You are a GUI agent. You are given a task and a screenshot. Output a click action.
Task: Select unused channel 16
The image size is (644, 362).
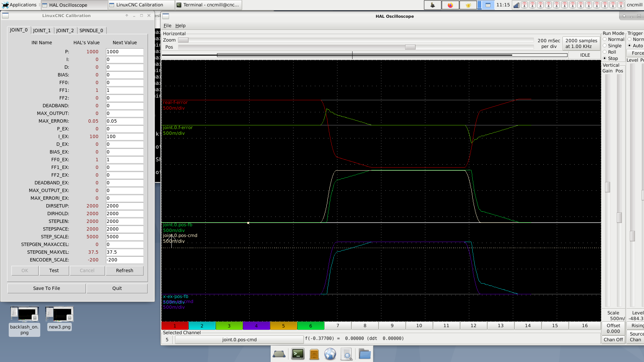pos(585,325)
